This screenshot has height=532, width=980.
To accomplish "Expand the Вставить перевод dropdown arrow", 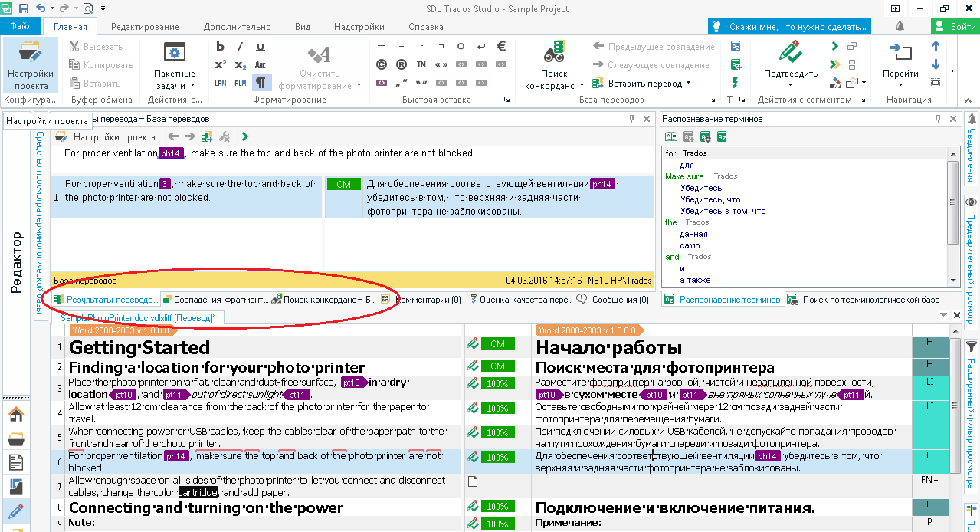I will (688, 84).
